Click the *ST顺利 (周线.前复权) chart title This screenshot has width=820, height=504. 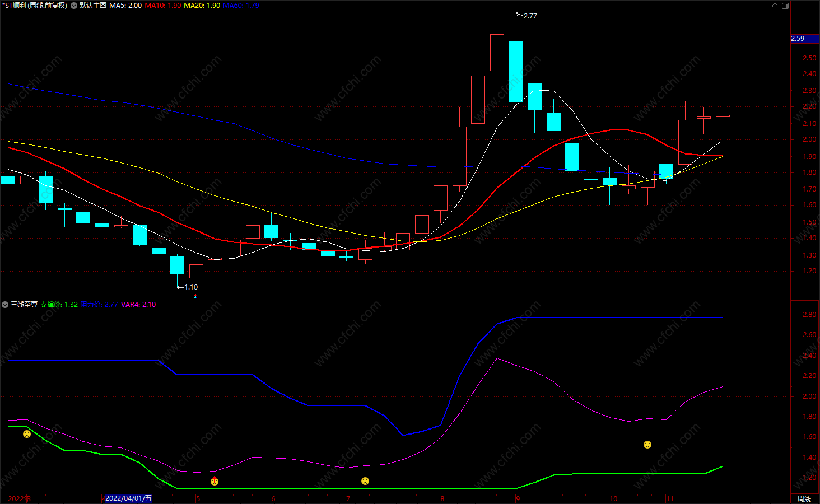35,6
